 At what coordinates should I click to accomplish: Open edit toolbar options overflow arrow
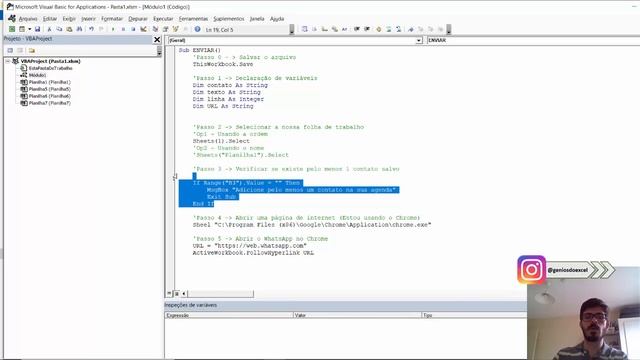pyautogui.click(x=449, y=29)
